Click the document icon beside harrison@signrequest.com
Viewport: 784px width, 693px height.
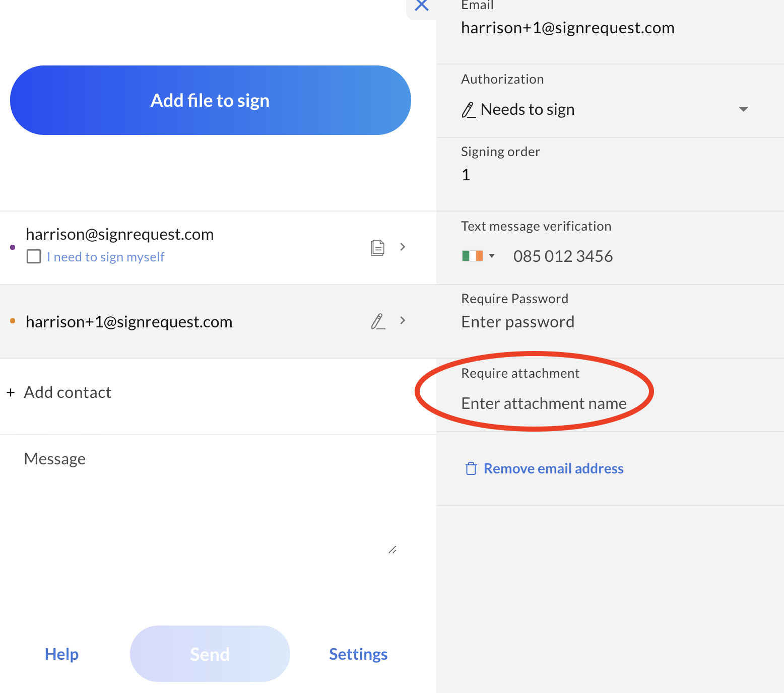tap(377, 247)
